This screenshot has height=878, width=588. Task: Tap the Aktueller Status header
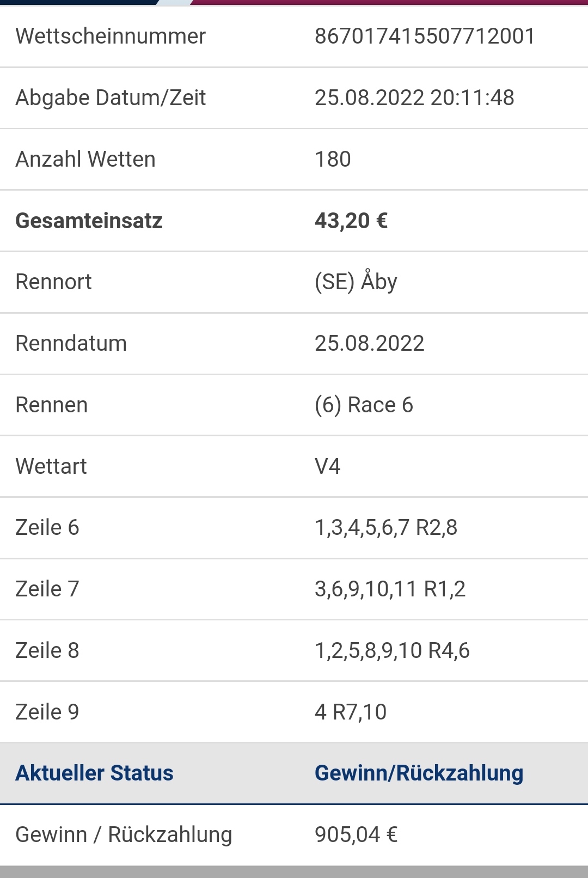coord(94,773)
